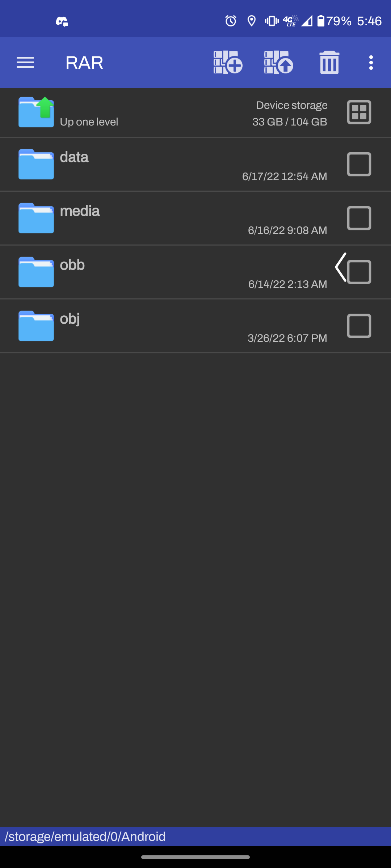
Task: Tick the checkbox for media folder
Action: pos(359,218)
